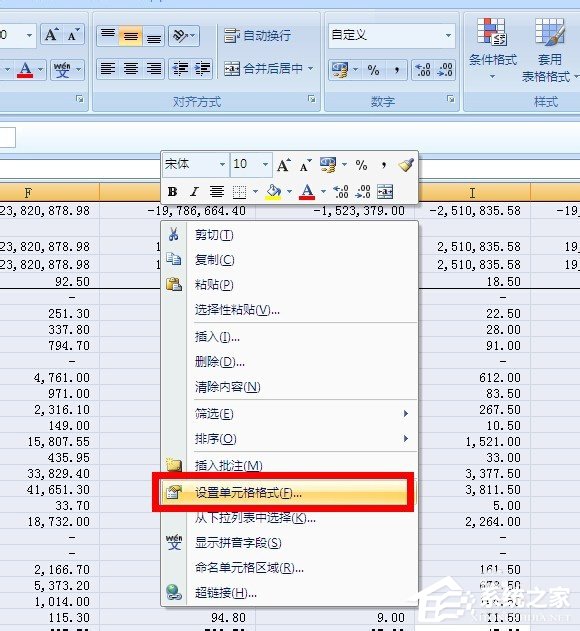Click the wén phonetic guide icon in ribbon
The height and width of the screenshot is (631, 580).
click(62, 70)
